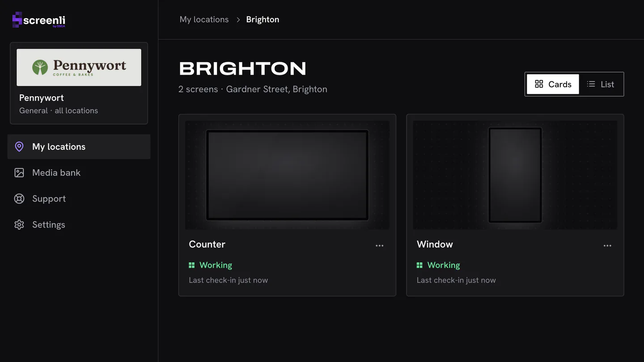The image size is (644, 362).
Task: Open the Window screen preview thumbnail
Action: [x=515, y=175]
